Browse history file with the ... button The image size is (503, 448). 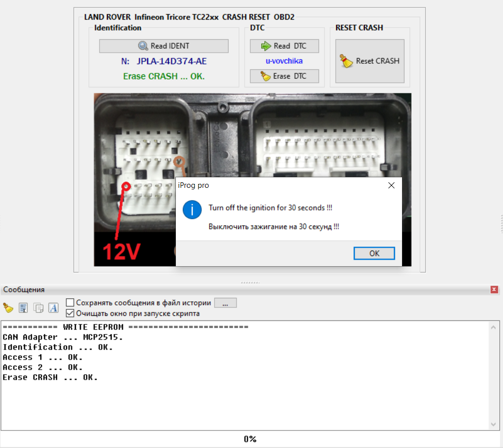coord(225,303)
